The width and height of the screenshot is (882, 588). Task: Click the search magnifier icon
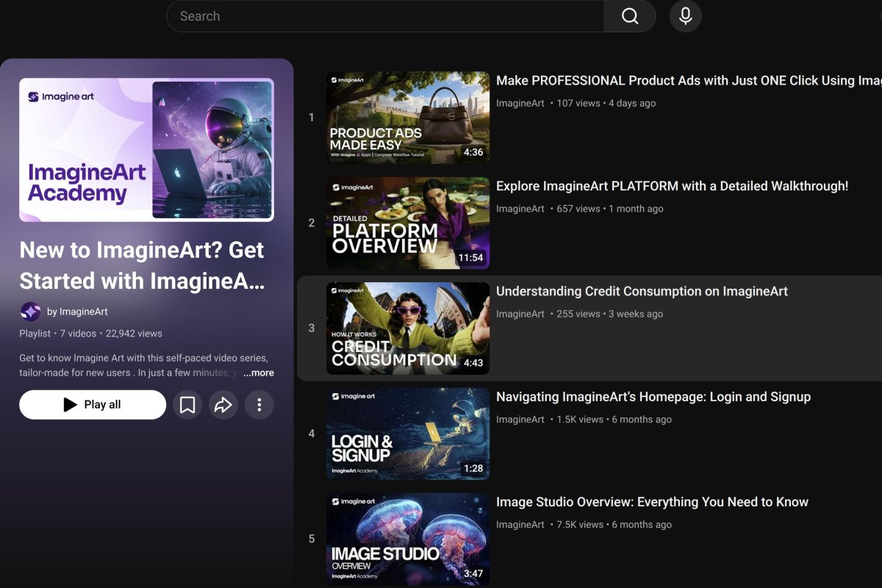tap(630, 15)
